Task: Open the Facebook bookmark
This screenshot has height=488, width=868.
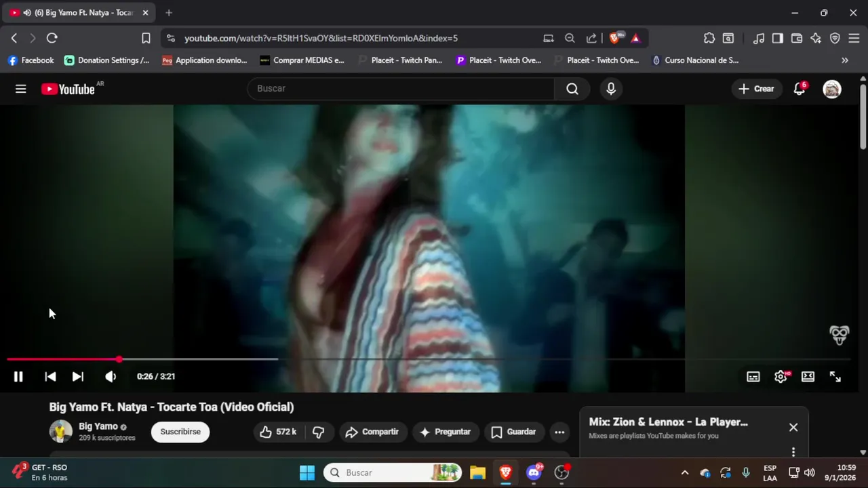Action: pos(31,60)
